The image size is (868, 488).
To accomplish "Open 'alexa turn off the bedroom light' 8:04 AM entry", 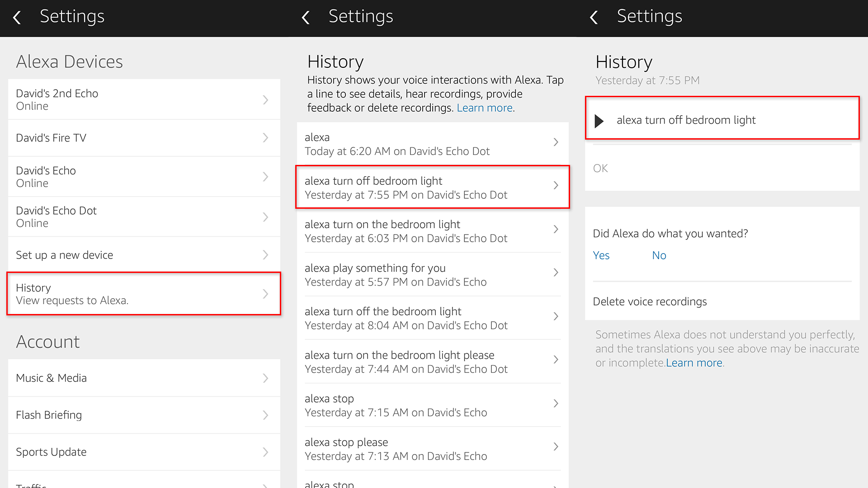I will pos(433,318).
